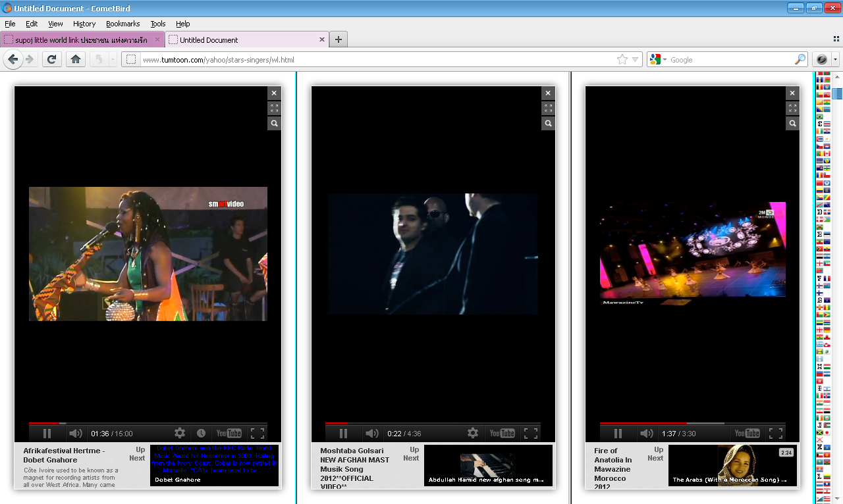Screen dimensions: 843x504
Task: Open The Arabs (With a Moroccan Song) thumbnail
Action: [732, 465]
